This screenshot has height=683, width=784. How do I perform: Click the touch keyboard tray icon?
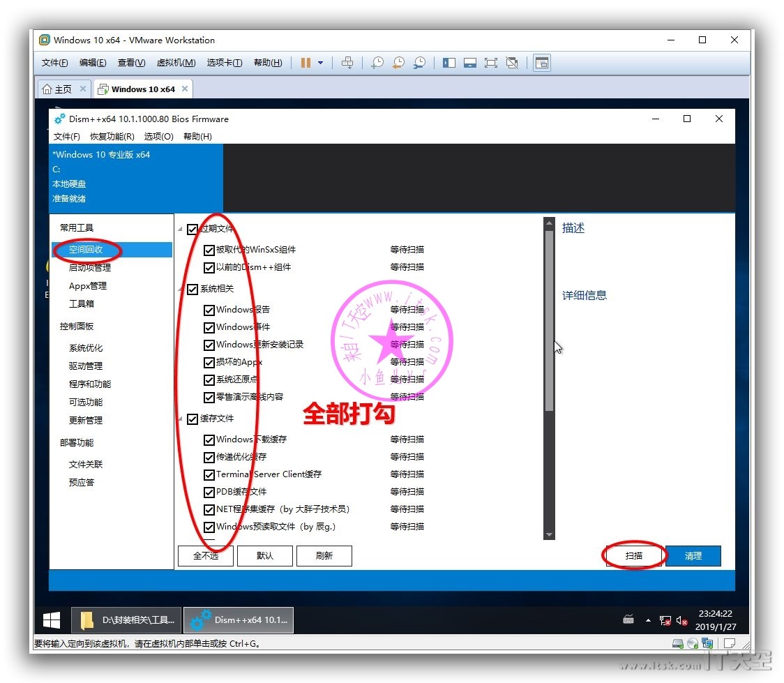click(x=628, y=620)
